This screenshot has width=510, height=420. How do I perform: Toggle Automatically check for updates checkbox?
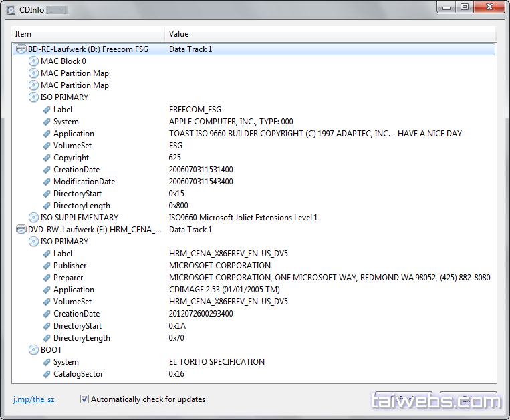pos(84,399)
